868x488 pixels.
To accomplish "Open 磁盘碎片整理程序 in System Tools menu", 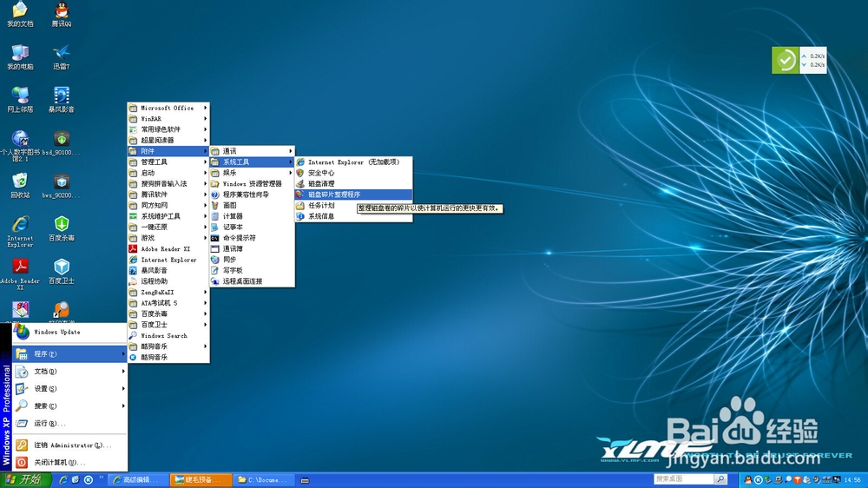I will pos(354,195).
